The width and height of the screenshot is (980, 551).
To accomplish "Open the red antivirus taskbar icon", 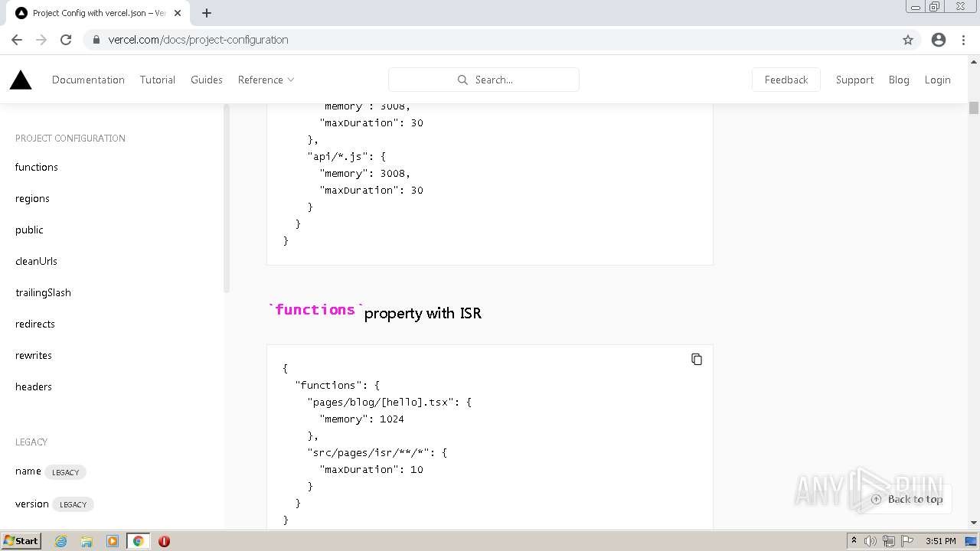I will coord(164,541).
